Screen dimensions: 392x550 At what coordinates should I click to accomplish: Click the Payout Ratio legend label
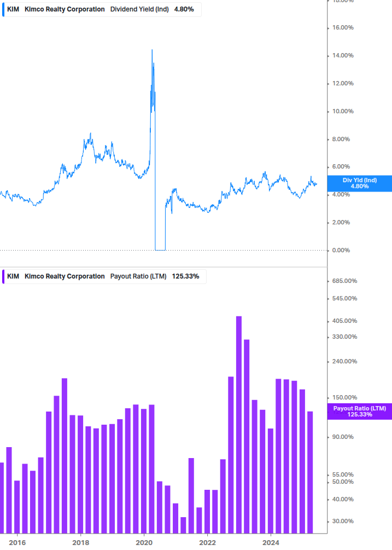point(138,276)
